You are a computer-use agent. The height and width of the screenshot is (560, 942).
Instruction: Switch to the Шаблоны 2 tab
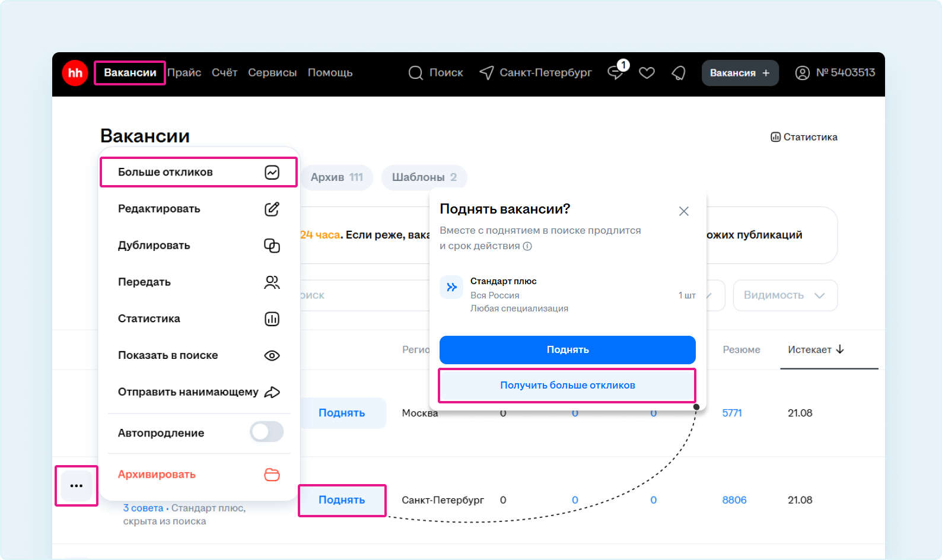coord(424,177)
